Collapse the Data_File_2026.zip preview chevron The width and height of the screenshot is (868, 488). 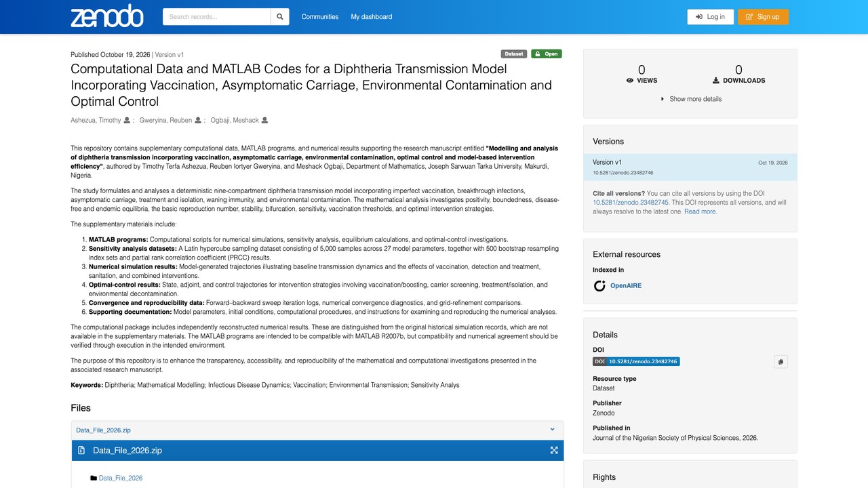tap(552, 430)
